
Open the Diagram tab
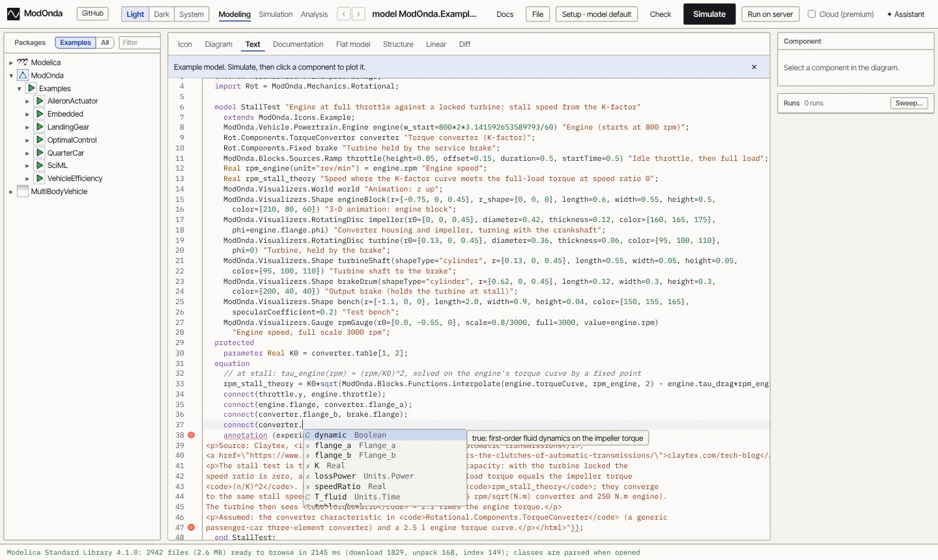(219, 44)
